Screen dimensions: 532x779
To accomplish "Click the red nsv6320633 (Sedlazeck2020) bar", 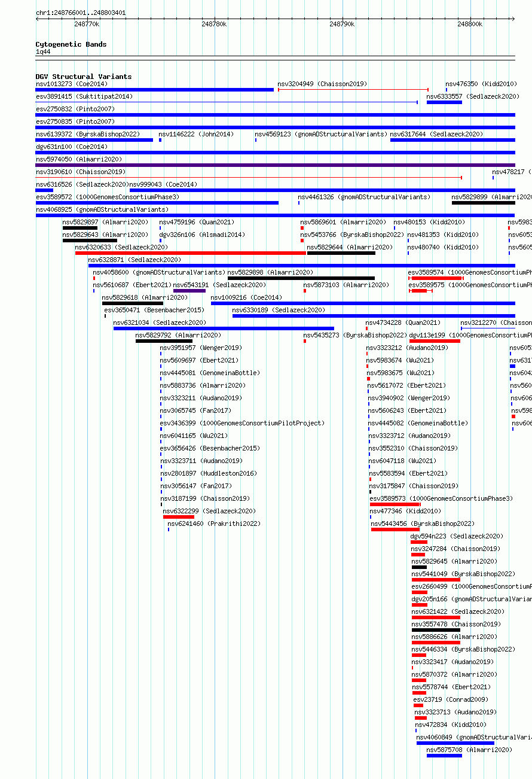I will [191, 253].
